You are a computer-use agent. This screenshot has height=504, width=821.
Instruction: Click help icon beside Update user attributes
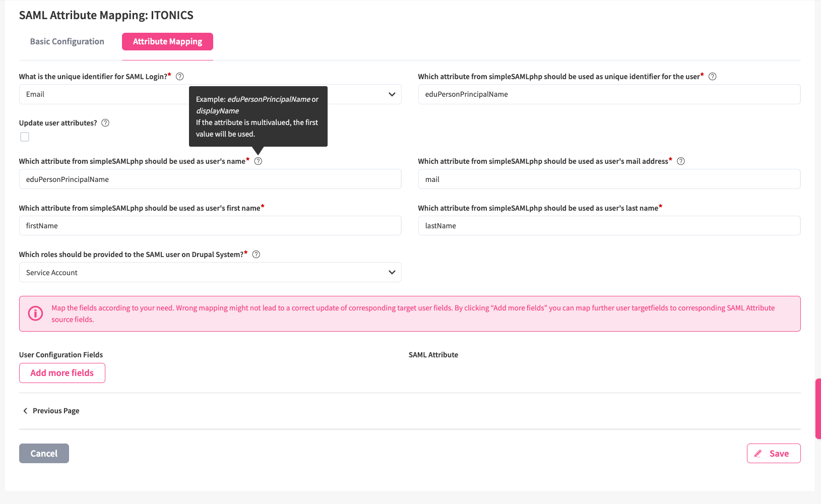coord(105,123)
